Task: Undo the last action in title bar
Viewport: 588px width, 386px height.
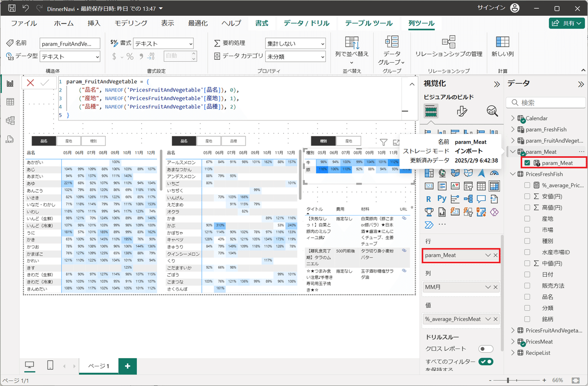Action: pos(25,8)
